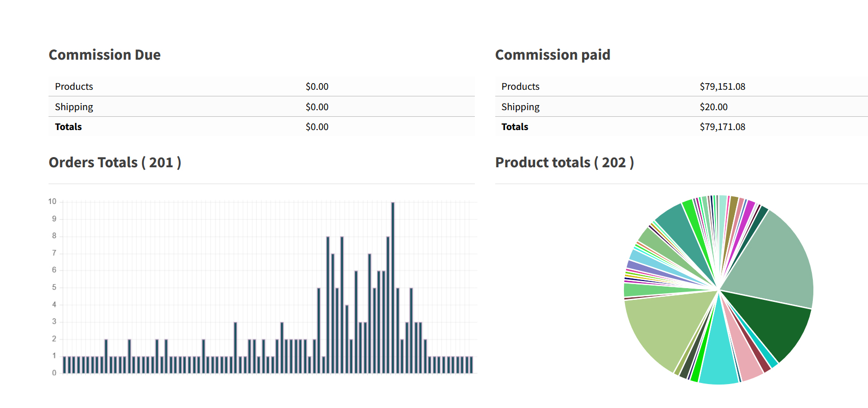Select the Totals label under Commission paid
The image size is (868, 408).
click(515, 127)
